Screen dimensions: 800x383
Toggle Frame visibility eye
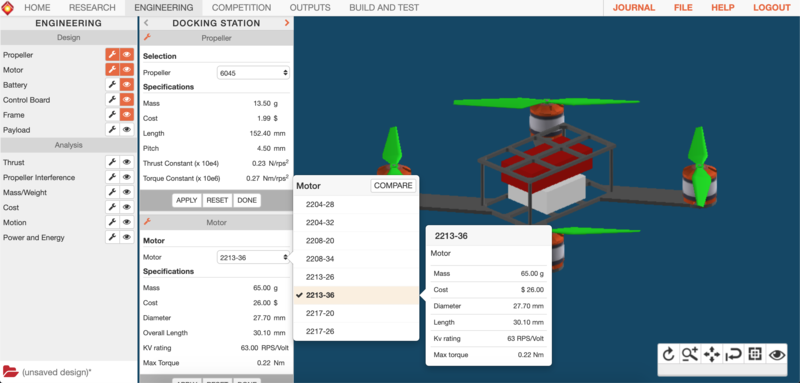(127, 115)
